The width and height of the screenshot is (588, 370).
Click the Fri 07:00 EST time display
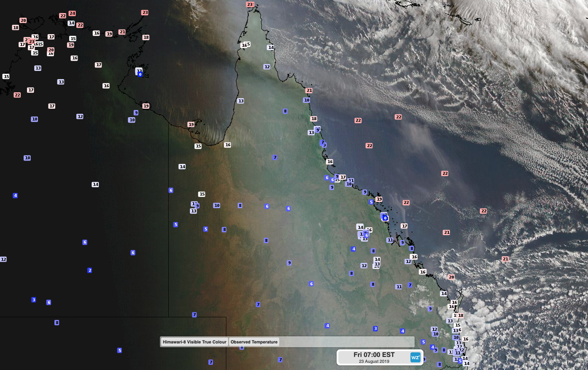pos(374,355)
